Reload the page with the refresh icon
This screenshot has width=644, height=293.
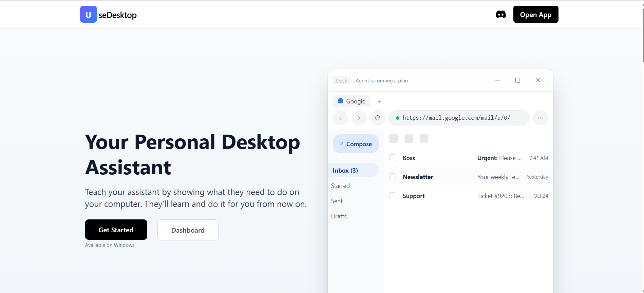coord(378,118)
